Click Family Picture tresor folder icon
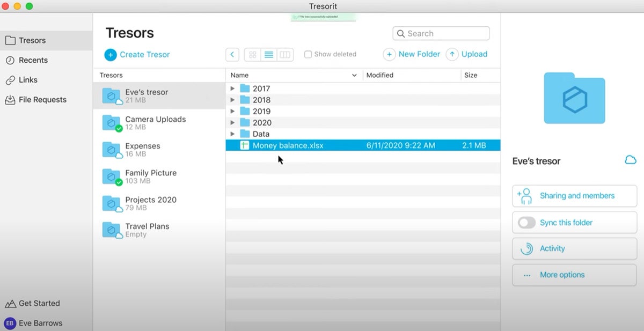The width and height of the screenshot is (644, 331). pos(112,176)
